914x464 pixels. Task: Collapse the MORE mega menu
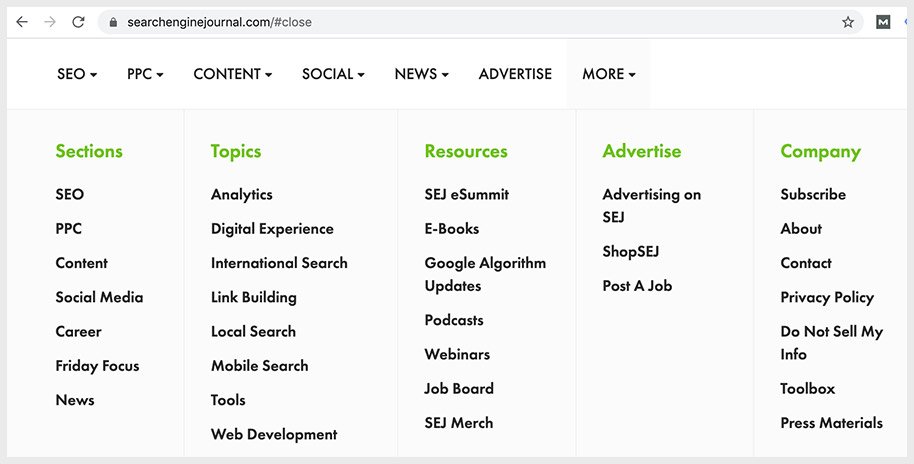pyautogui.click(x=608, y=74)
